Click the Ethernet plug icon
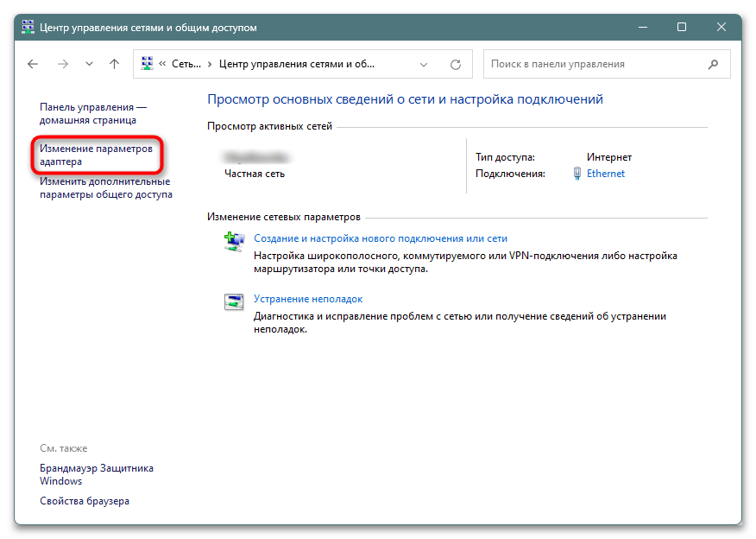This screenshot has width=756, height=539. click(x=577, y=174)
